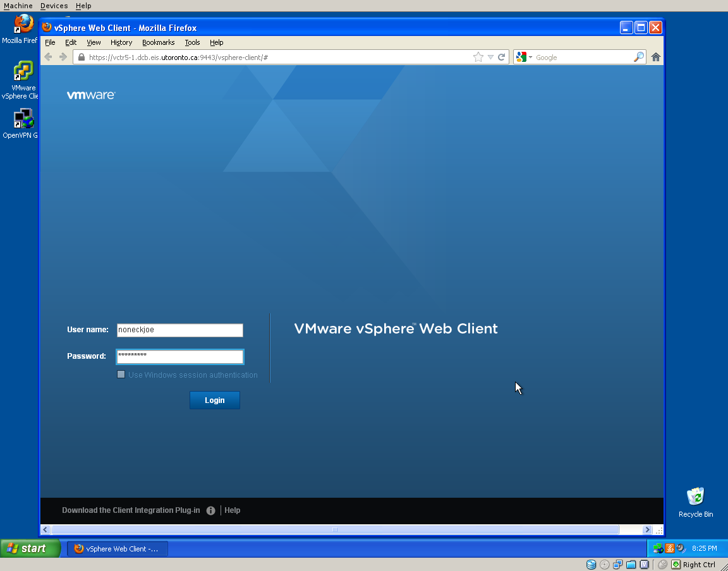This screenshot has height=571, width=728.
Task: Click the VirtualBox display status icon
Action: tap(645, 565)
